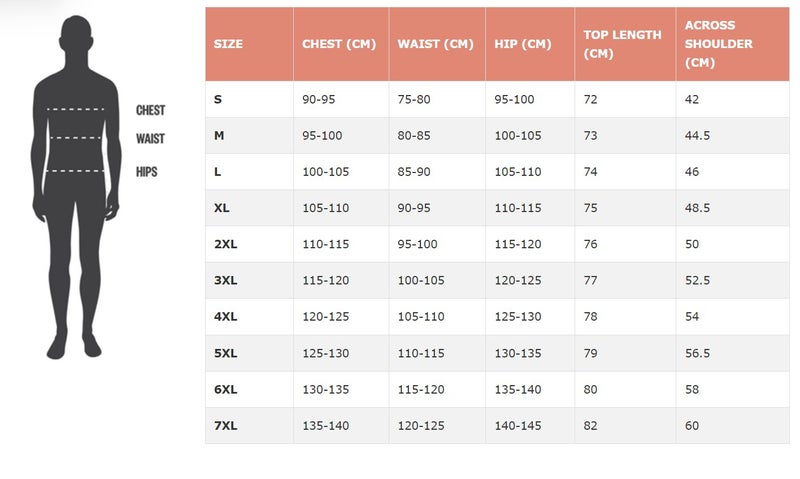Click the 5XL across shoulder value 56.5
This screenshot has height=479, width=800.
tap(697, 354)
